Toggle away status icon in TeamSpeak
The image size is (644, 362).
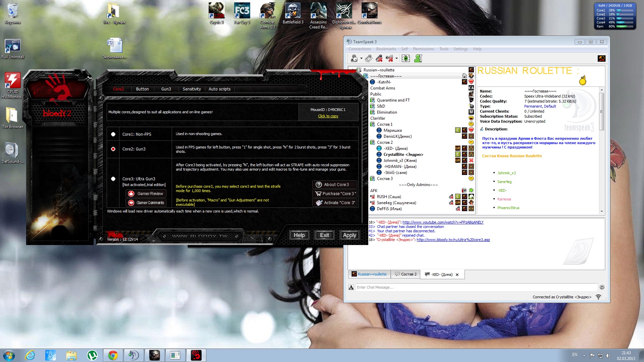(x=354, y=59)
